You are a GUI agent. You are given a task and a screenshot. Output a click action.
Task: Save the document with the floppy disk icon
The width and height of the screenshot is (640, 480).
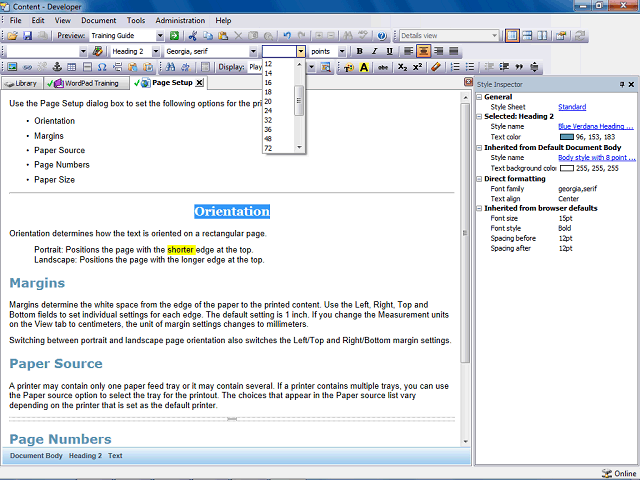pos(27,36)
